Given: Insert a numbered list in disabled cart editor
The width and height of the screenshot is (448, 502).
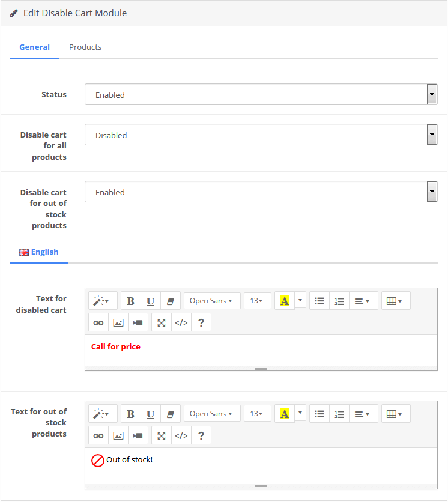Looking at the screenshot, I should (x=339, y=301).
